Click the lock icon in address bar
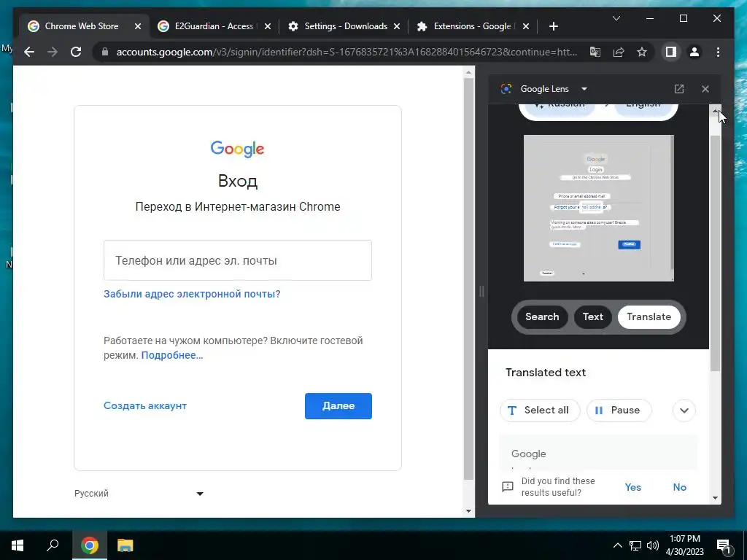747x560 pixels. point(105,52)
